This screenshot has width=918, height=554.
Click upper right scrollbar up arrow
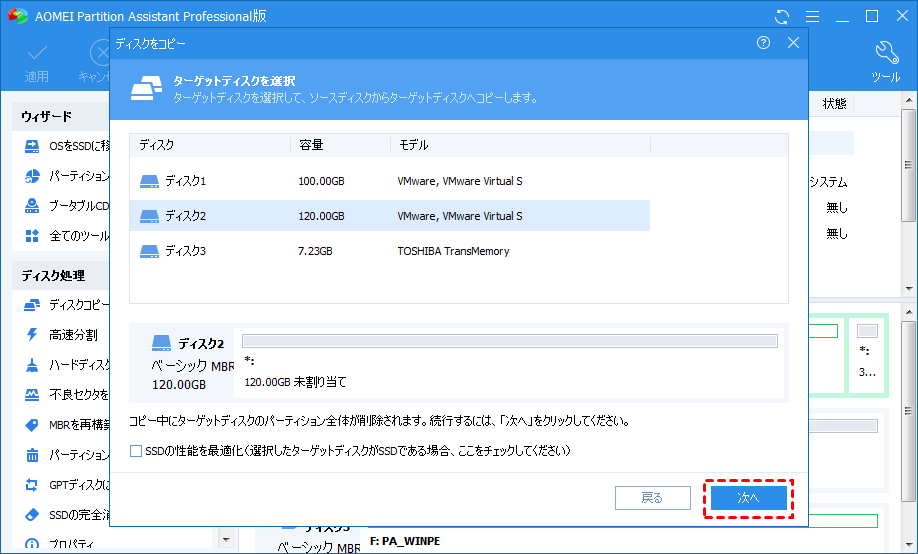[909, 100]
